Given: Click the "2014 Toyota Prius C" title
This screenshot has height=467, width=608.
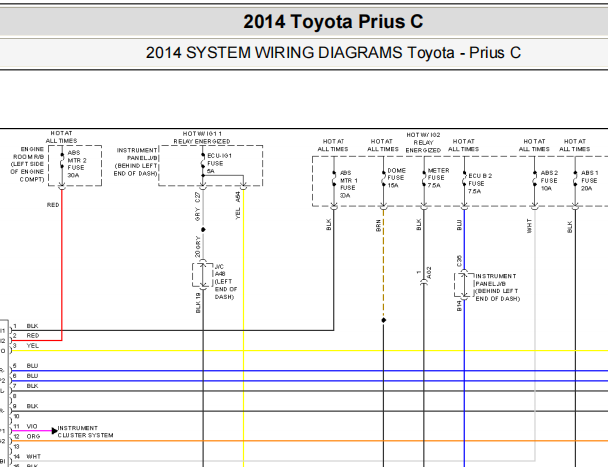Looking at the screenshot, I should [x=333, y=21].
